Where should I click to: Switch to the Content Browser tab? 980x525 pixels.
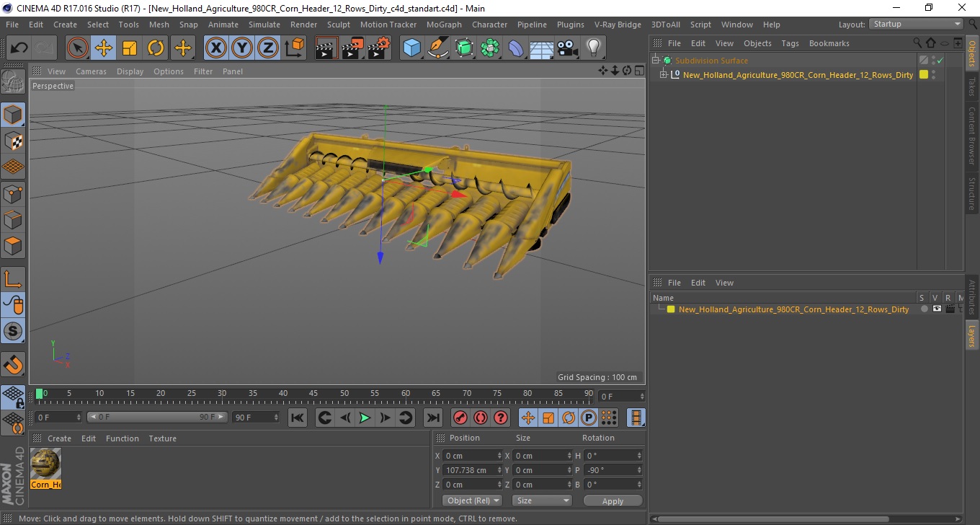972,136
